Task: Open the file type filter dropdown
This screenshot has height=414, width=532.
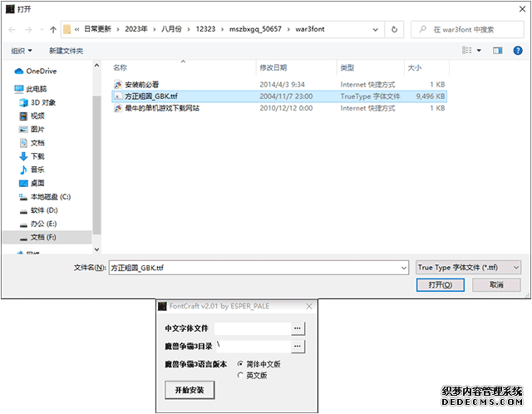Action: tap(468, 268)
